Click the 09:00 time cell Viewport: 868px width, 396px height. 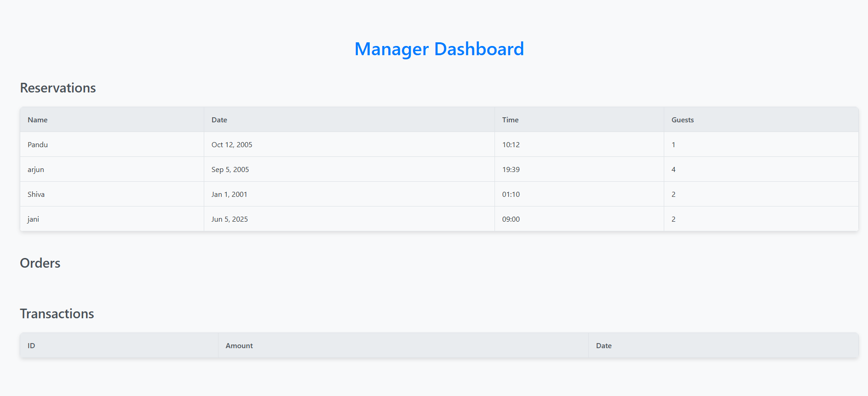[511, 219]
